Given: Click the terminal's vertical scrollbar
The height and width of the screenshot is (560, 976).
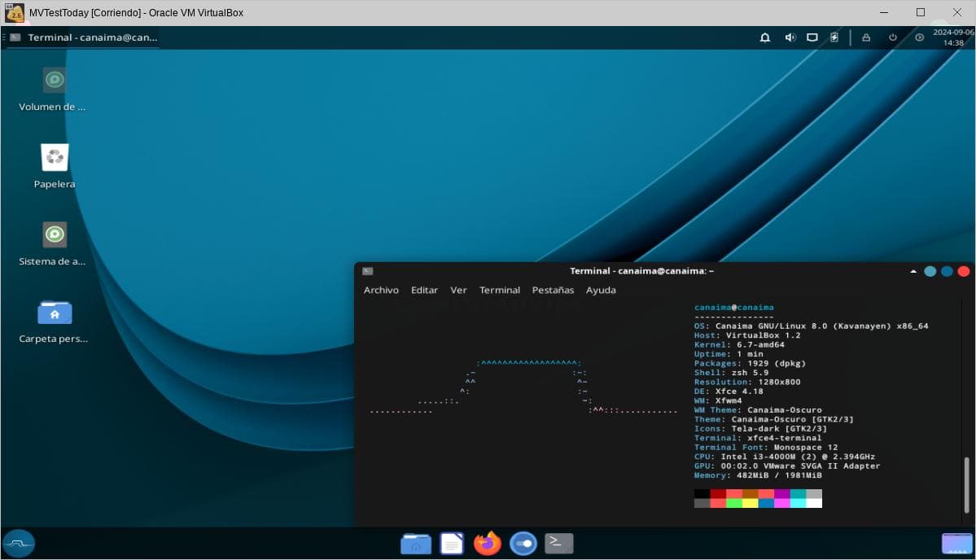Looking at the screenshot, I should [x=967, y=485].
